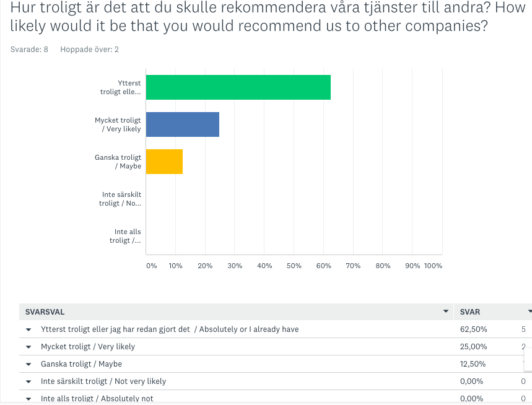Expand the 'Ytterst troligt eller jag har redan gjort det' row arrow
Screen dimensions: 532x405
coord(28,329)
